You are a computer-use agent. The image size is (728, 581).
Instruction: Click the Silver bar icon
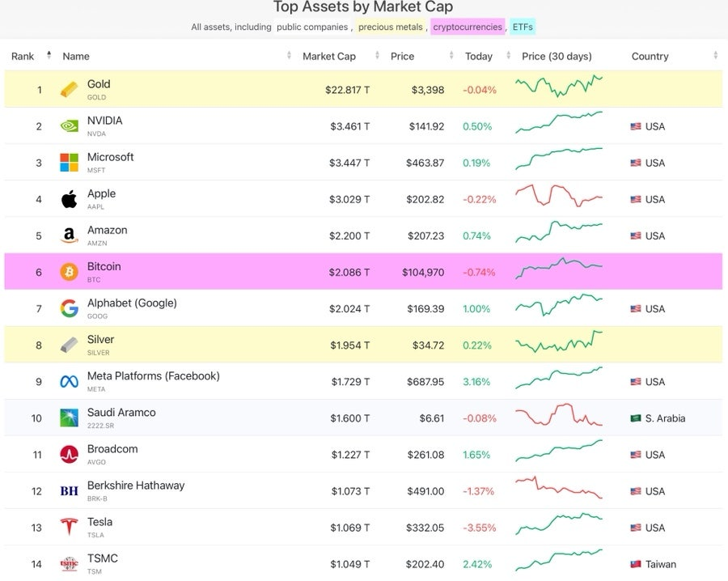(70, 345)
